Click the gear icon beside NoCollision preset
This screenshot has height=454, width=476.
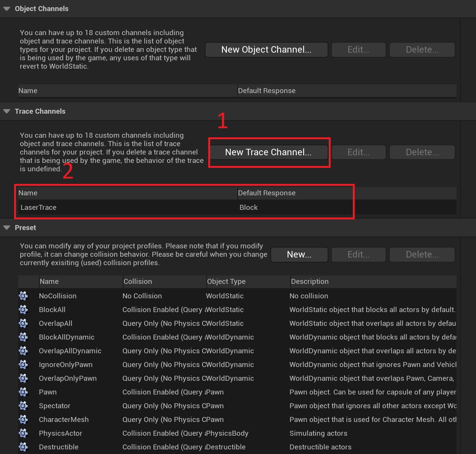click(23, 296)
